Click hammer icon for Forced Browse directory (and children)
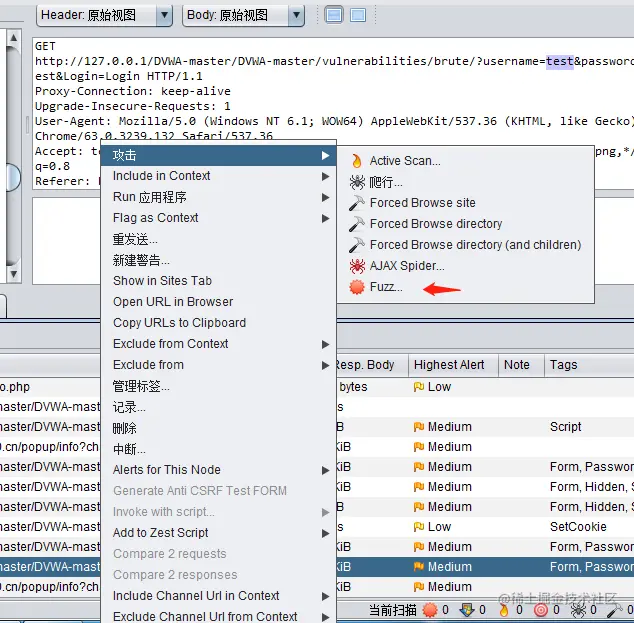The width and height of the screenshot is (634, 623). coord(357,245)
